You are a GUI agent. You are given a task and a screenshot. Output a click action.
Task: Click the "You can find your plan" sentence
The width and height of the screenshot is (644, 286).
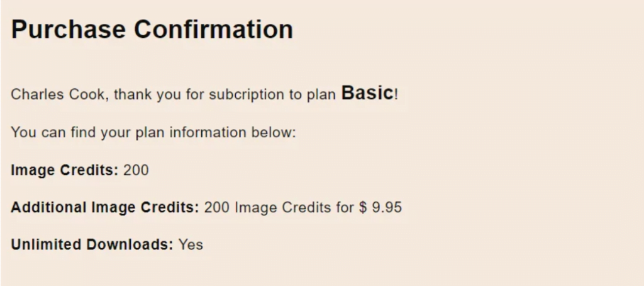[x=153, y=132]
